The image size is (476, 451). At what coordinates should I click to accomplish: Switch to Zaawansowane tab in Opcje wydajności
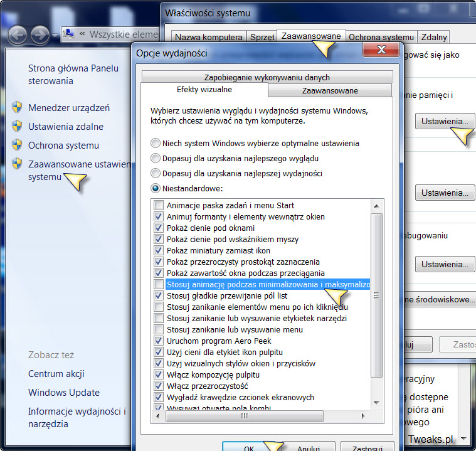[x=330, y=90]
